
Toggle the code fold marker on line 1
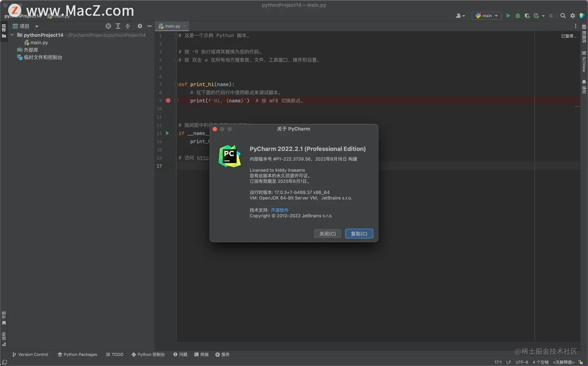click(176, 35)
